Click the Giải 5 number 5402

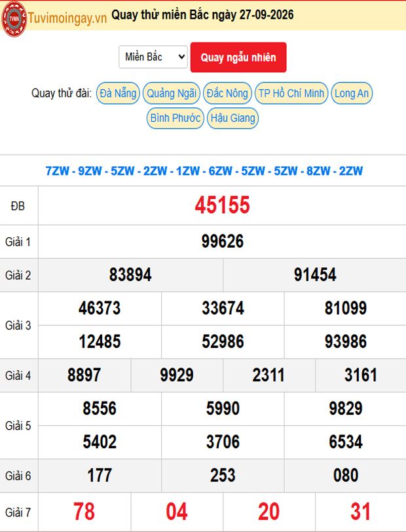(100, 442)
